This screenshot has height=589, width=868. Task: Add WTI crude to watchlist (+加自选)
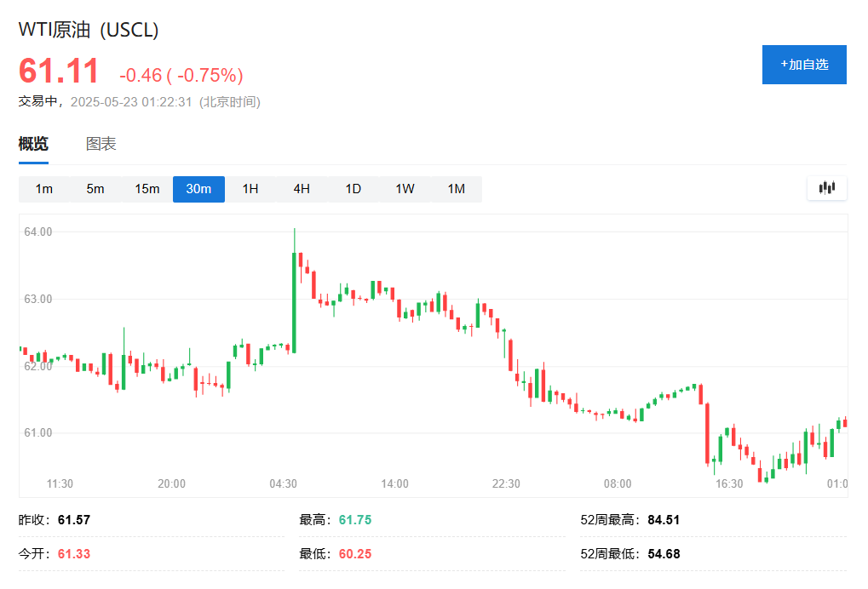point(804,65)
